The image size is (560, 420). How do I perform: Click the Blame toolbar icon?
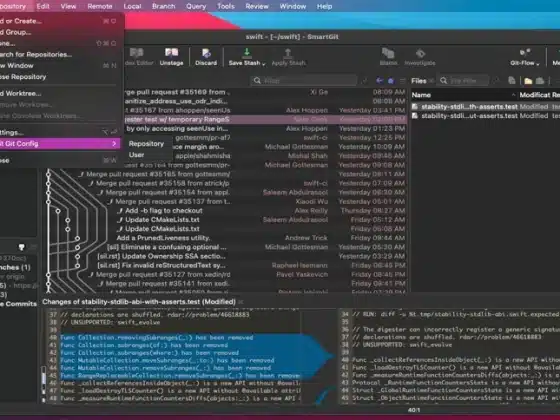[388, 53]
